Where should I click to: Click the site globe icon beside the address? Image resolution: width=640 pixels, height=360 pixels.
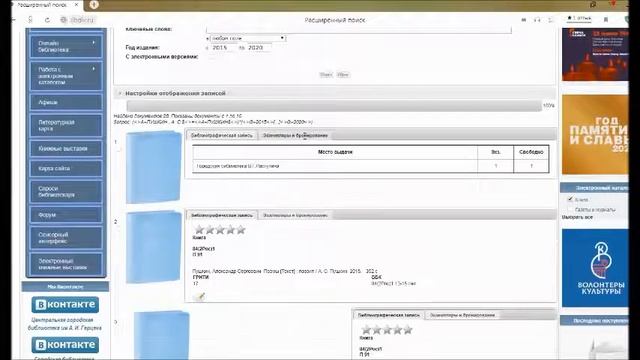coord(63,20)
